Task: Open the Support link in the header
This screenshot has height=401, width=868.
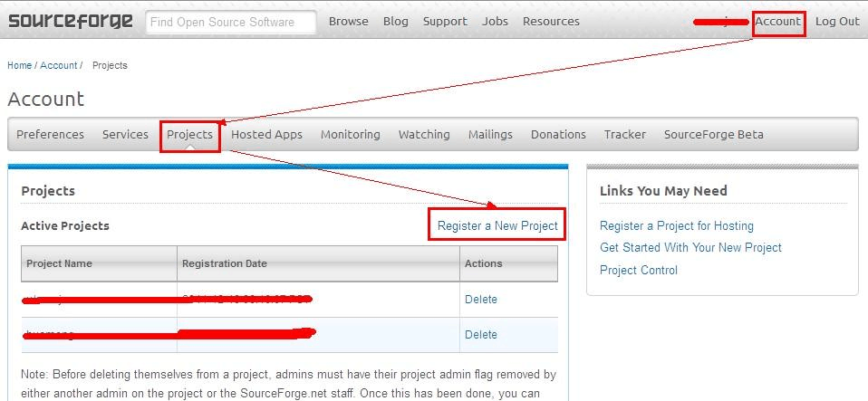Action: (445, 21)
